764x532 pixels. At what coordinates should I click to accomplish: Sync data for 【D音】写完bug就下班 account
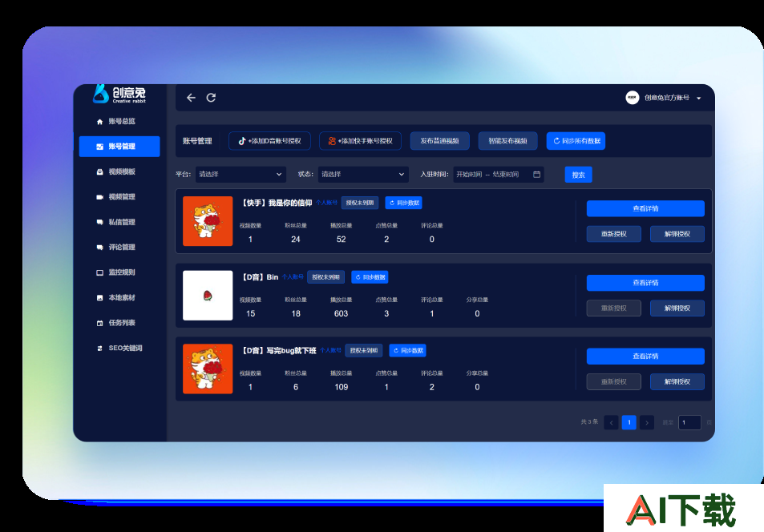point(407,350)
